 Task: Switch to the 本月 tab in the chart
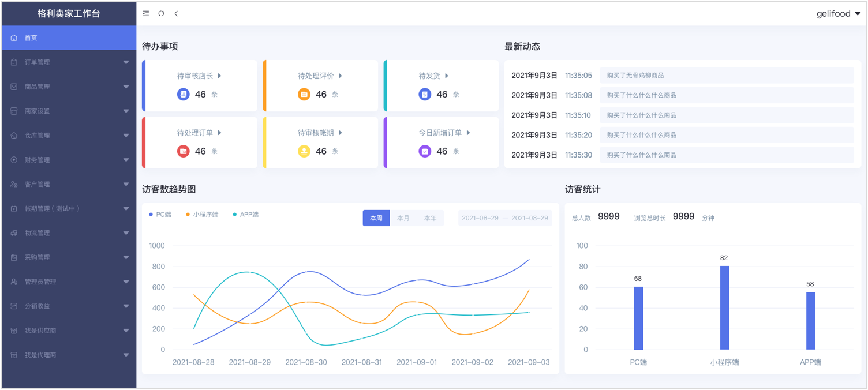point(403,218)
